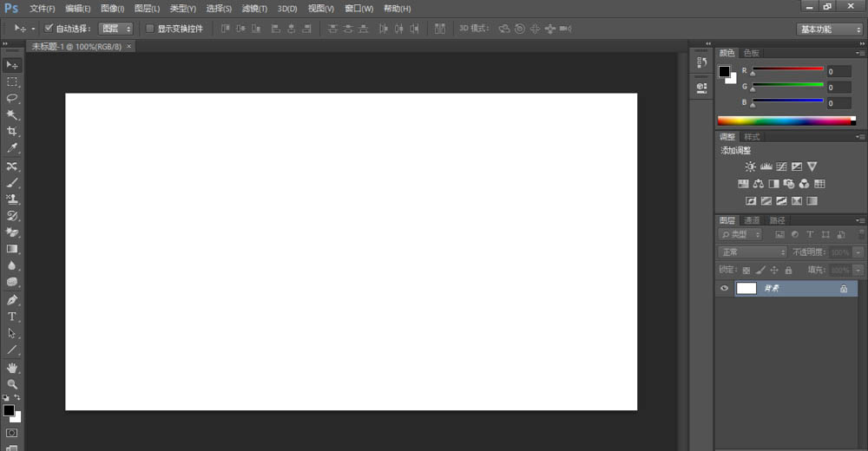Switch to the Channels tab
The image size is (868, 451).
[x=751, y=220]
